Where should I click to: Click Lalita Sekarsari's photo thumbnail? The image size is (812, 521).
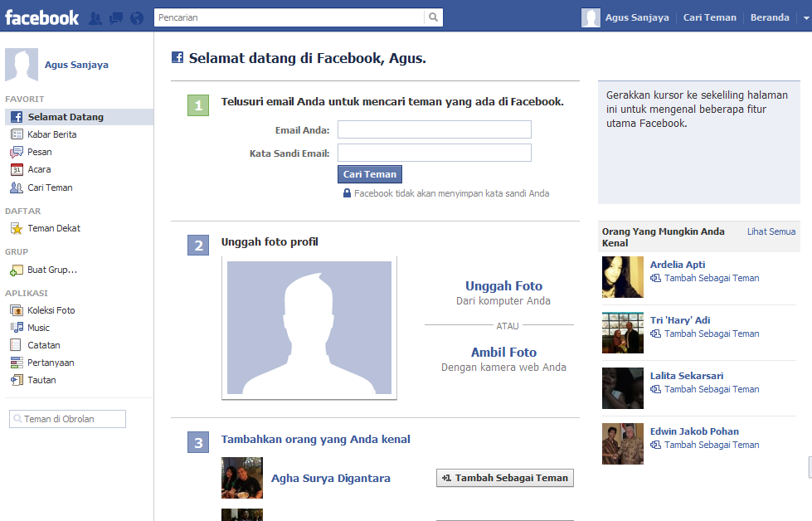point(622,388)
